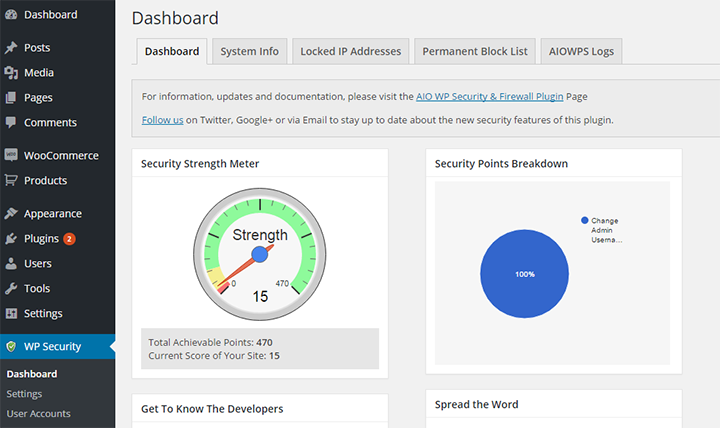Switch to the System Info tab
Viewport: 720px width, 428px height.
[x=249, y=51]
